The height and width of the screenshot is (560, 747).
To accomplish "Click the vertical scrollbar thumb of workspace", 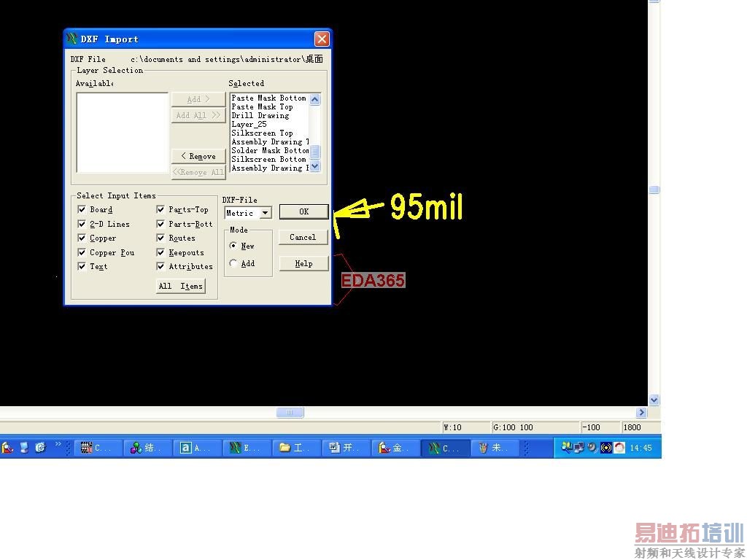I will (654, 190).
